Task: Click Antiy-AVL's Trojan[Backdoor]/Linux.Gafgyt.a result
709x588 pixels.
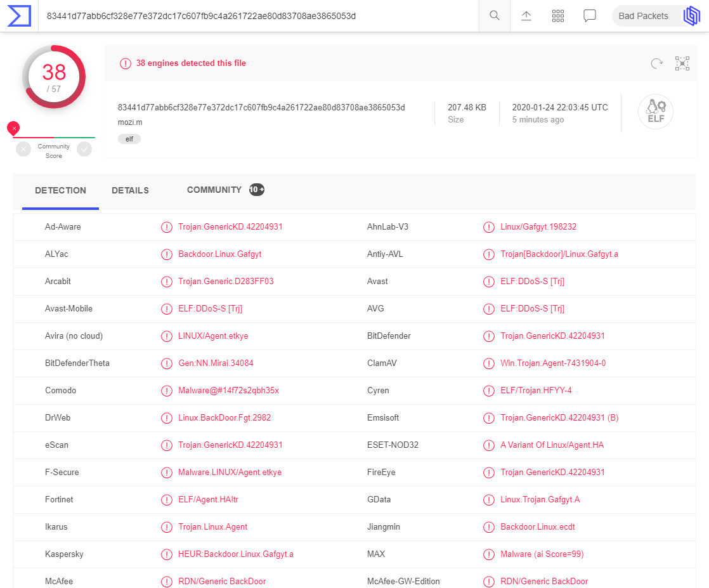Action: [x=559, y=254]
